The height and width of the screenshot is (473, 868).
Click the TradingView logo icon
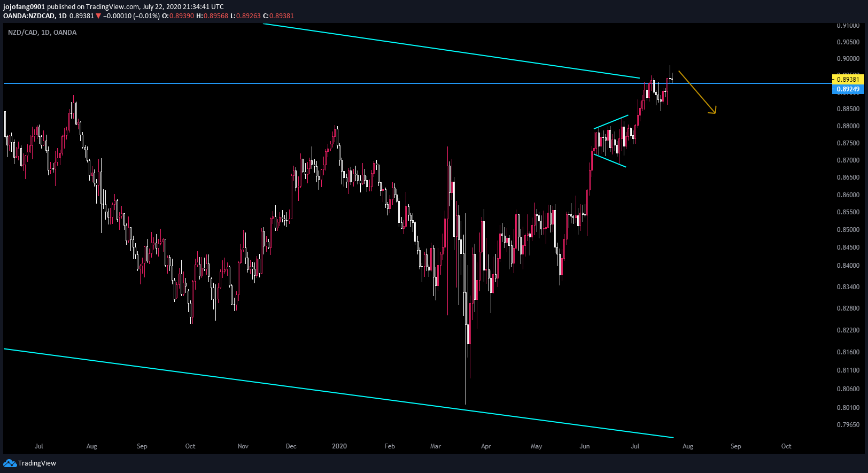coord(10,463)
